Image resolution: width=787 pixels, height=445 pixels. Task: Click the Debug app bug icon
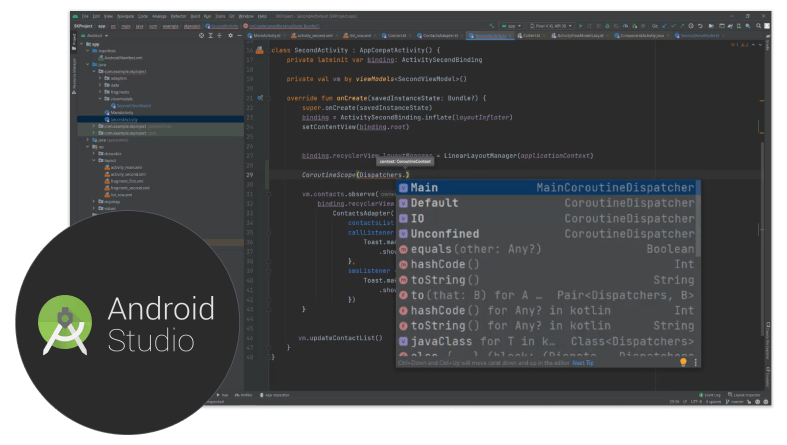coord(607,26)
